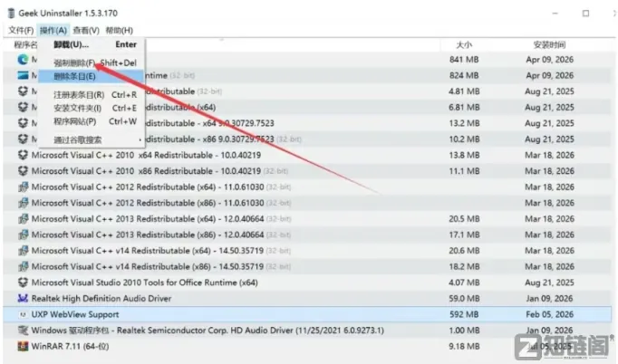The width and height of the screenshot is (618, 364).
Task: Click the 592 MB size cell
Action: 464,314
